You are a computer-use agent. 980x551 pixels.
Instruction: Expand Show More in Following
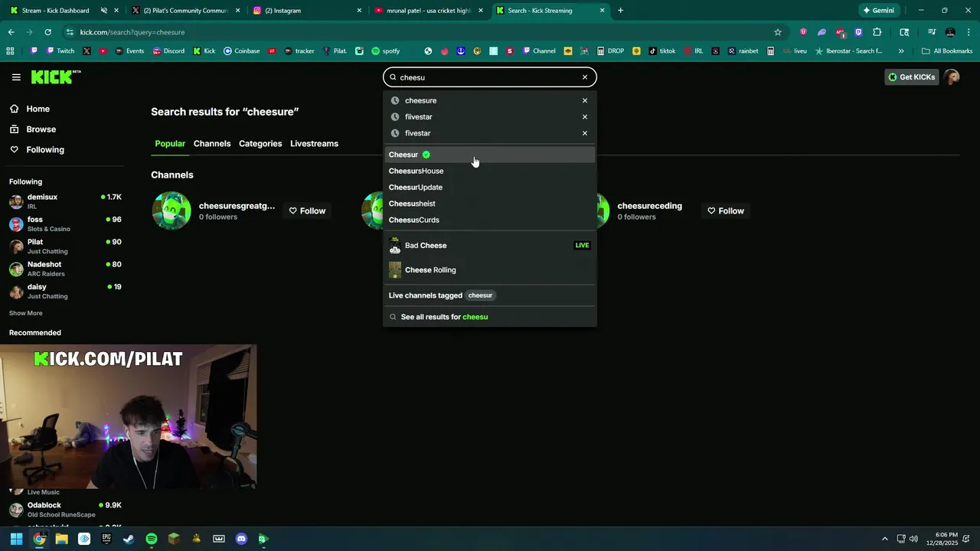point(25,313)
